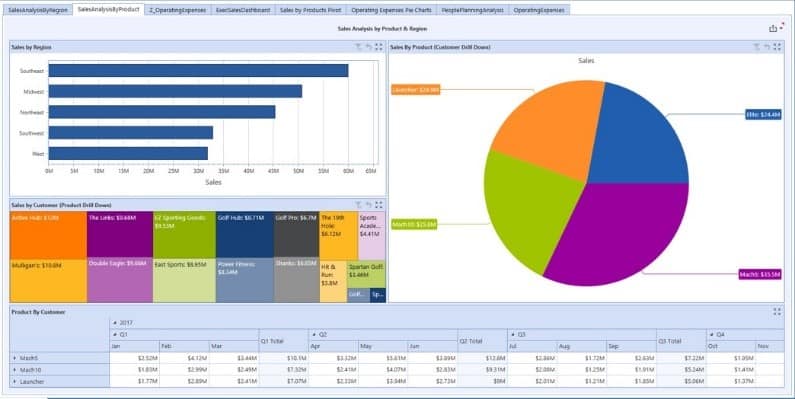Select Spartan Golf treemap tile
The image size is (795, 399).
366,274
